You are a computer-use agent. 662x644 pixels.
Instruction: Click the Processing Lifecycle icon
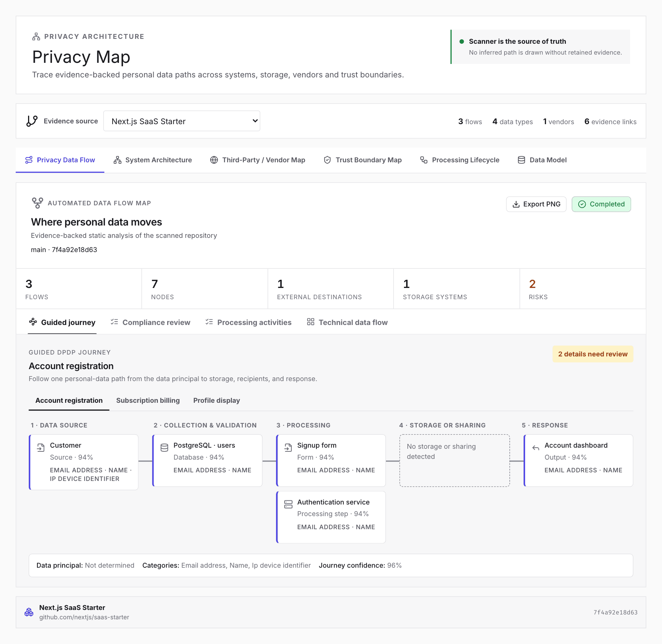[424, 160]
